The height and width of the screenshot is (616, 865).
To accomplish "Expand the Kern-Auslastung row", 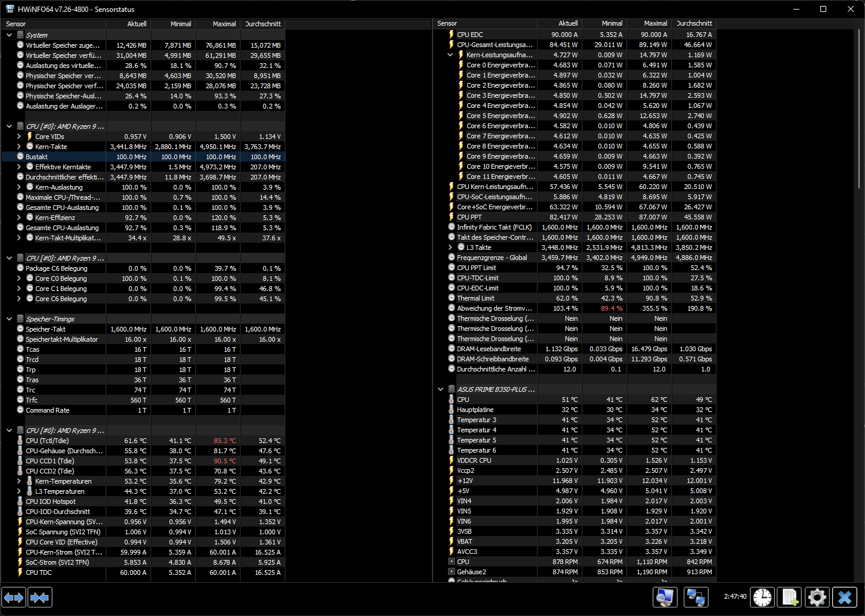I will (19, 187).
